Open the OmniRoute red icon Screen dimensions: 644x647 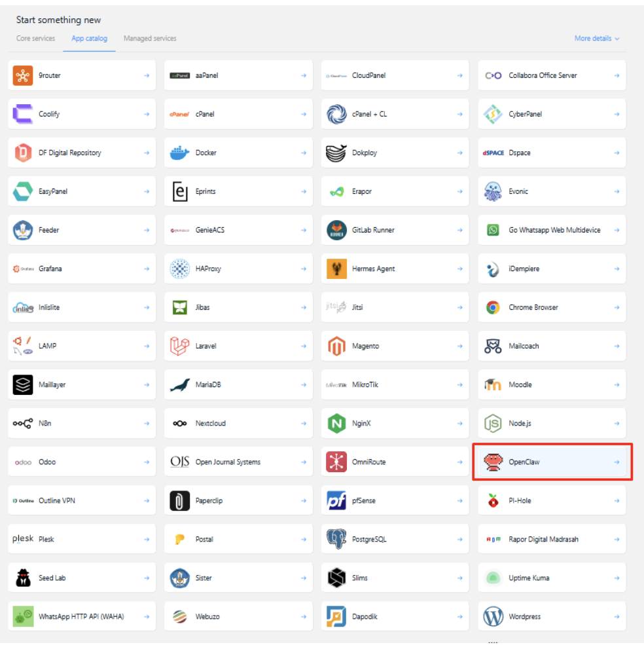pyautogui.click(x=336, y=462)
